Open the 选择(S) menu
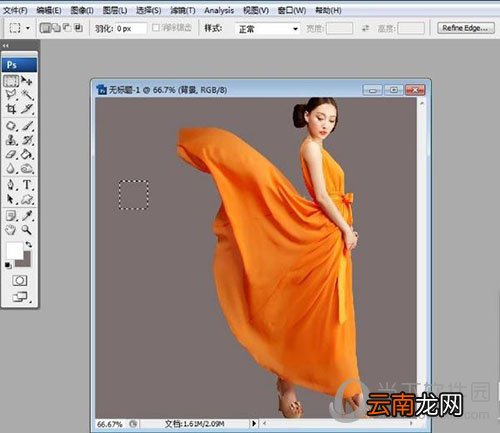The height and width of the screenshot is (433, 500). tap(149, 11)
